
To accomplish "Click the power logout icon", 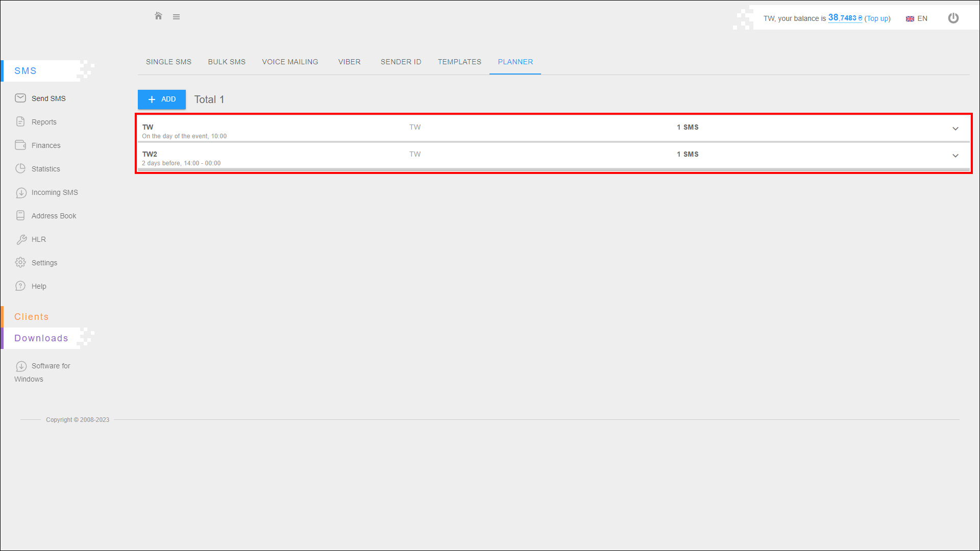I will 953,18.
